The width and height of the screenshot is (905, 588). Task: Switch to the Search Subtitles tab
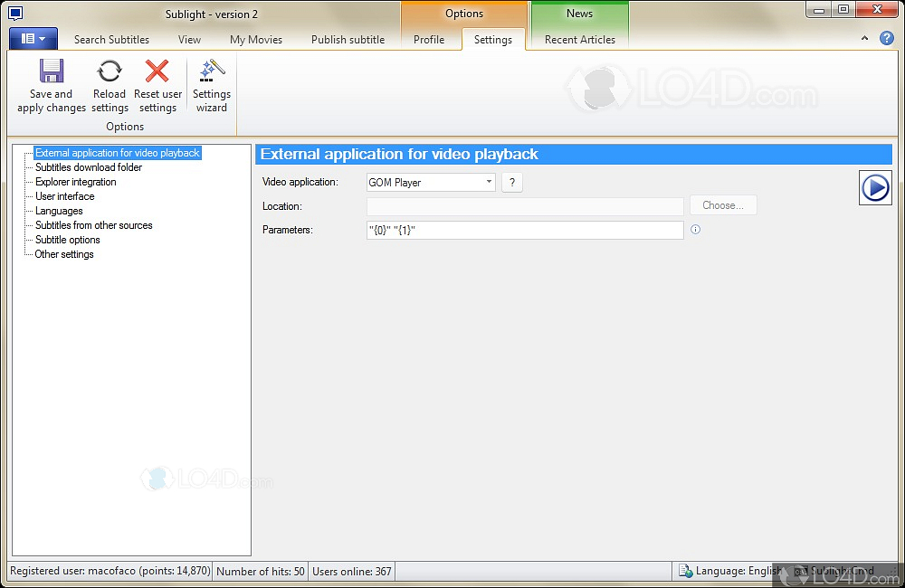111,40
